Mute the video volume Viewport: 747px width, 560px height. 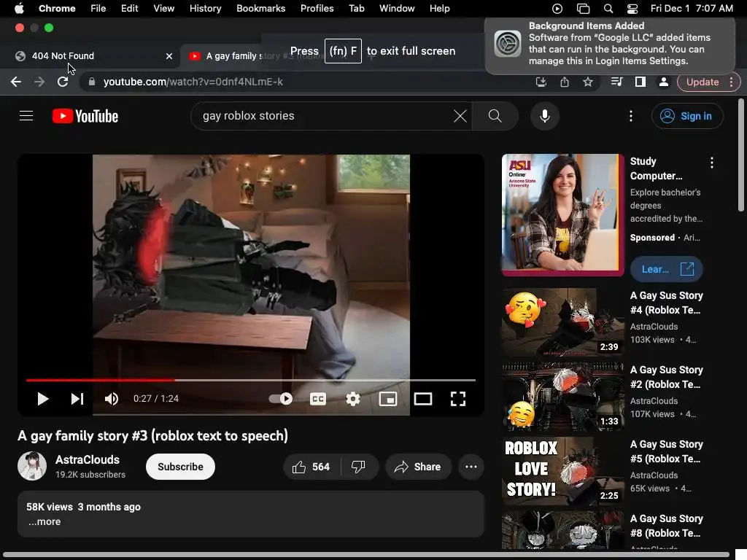[x=112, y=399]
